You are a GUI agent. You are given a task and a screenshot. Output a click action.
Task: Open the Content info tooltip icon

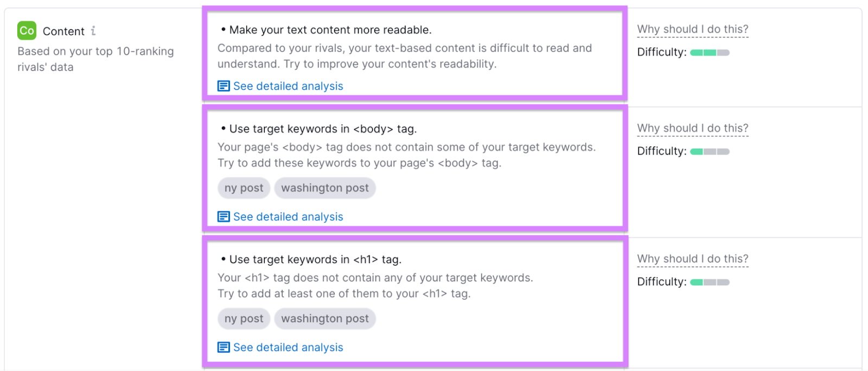(93, 31)
